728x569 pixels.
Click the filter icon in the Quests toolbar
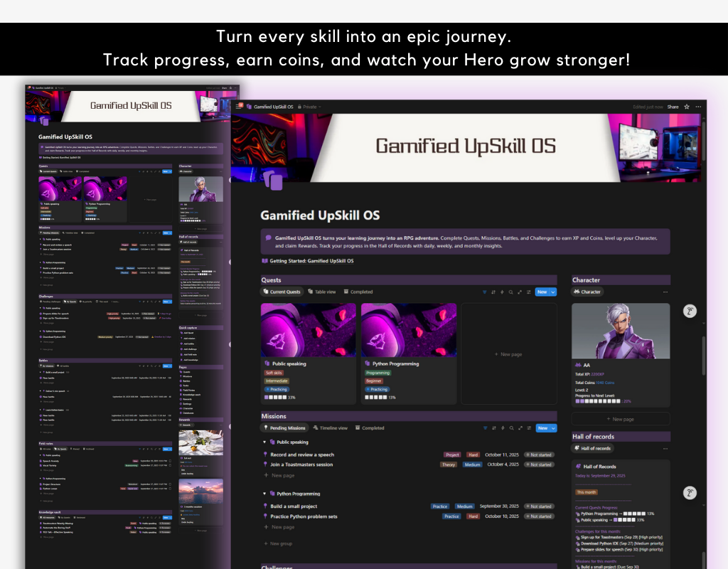click(485, 292)
